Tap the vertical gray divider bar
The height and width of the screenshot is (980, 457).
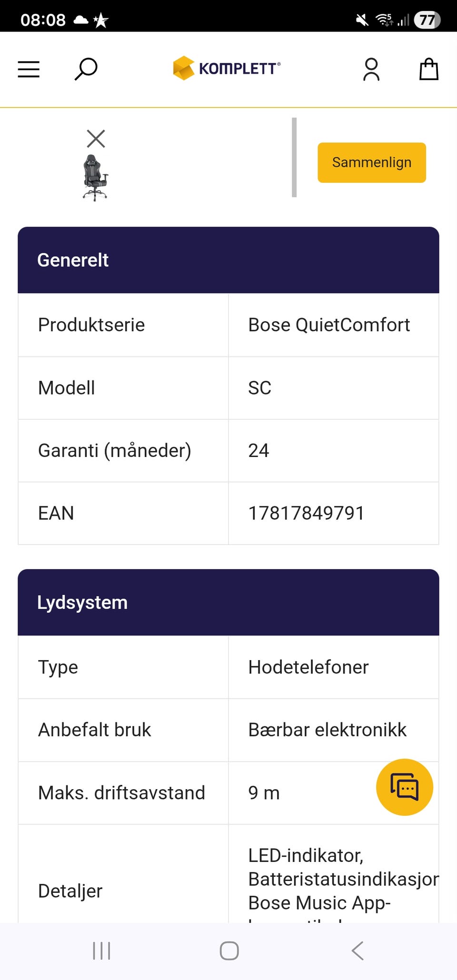[294, 157]
